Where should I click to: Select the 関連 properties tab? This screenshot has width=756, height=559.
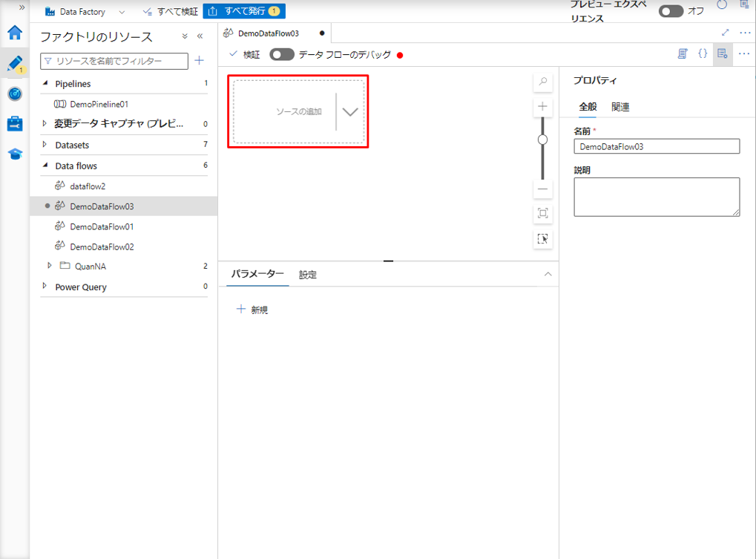tap(620, 107)
